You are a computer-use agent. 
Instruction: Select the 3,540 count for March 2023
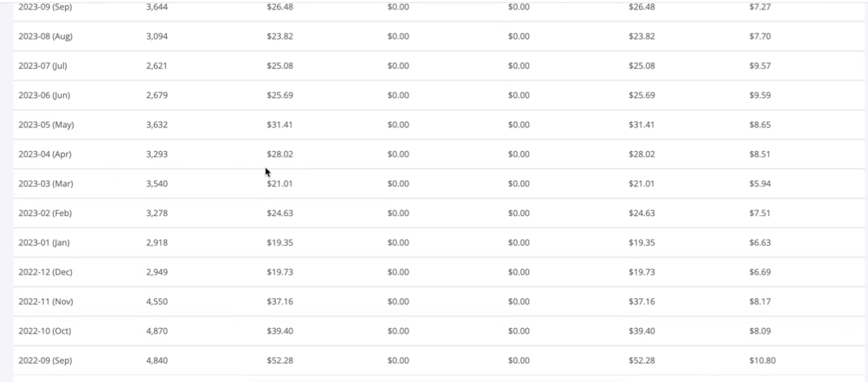[x=157, y=184]
